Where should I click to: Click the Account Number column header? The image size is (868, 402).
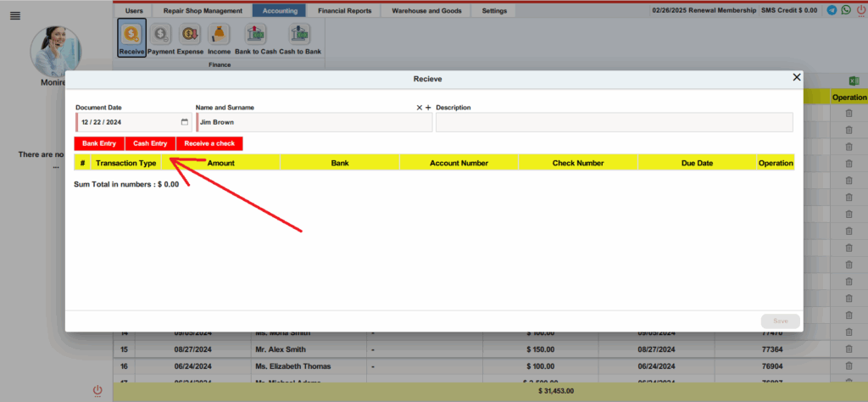pos(459,163)
